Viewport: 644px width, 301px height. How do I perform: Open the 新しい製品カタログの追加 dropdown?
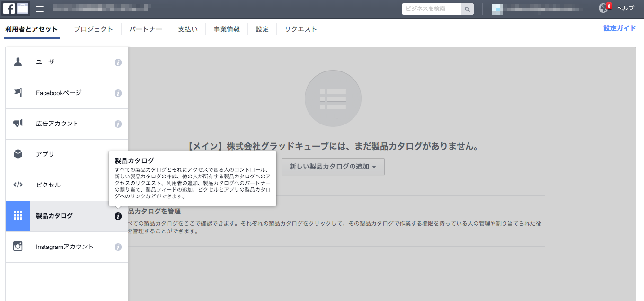pyautogui.click(x=333, y=167)
